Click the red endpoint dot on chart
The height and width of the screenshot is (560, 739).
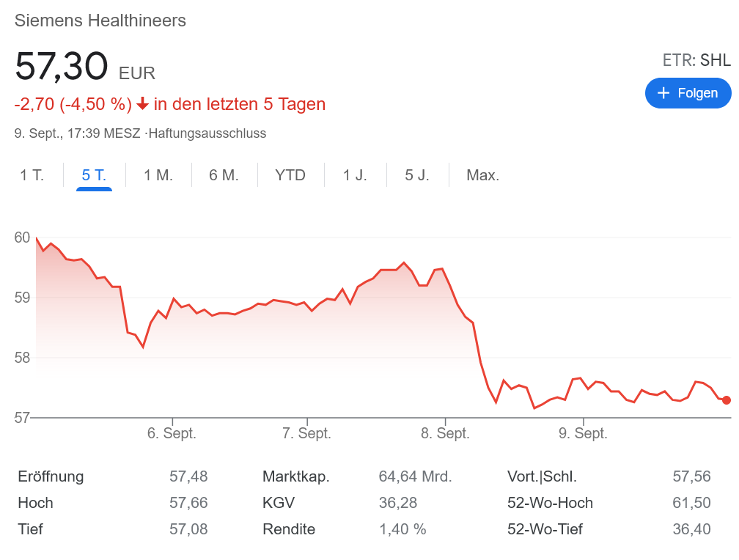tap(727, 400)
